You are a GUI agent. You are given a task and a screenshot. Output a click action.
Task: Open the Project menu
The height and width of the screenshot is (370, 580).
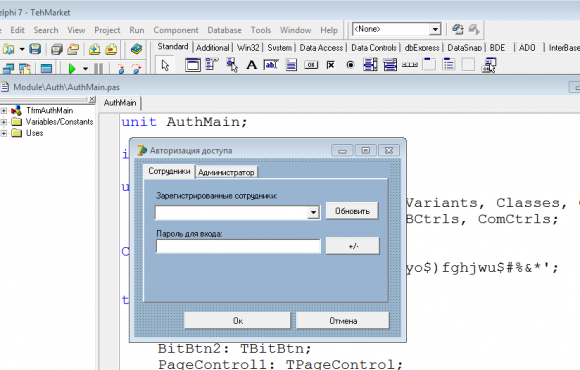[107, 30]
